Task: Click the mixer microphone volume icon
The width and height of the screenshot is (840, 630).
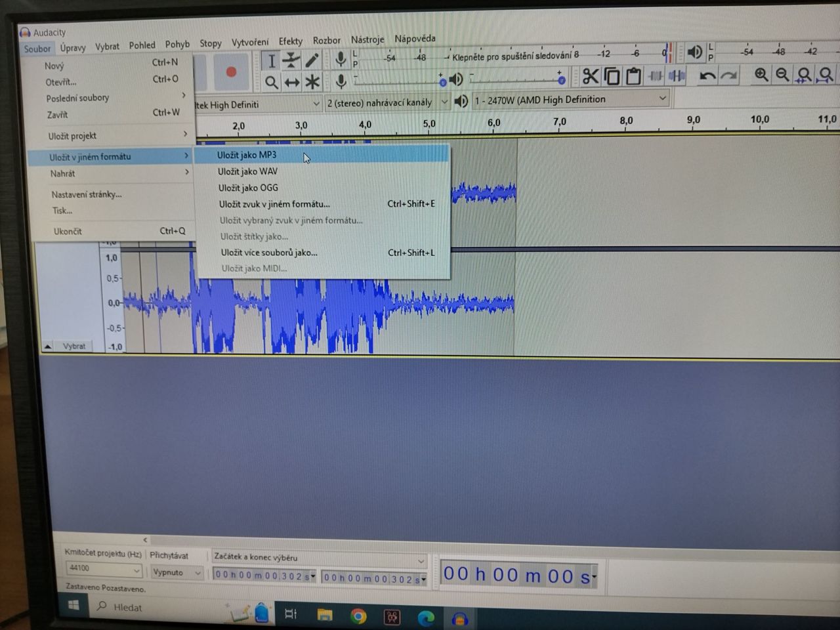Action: (341, 81)
